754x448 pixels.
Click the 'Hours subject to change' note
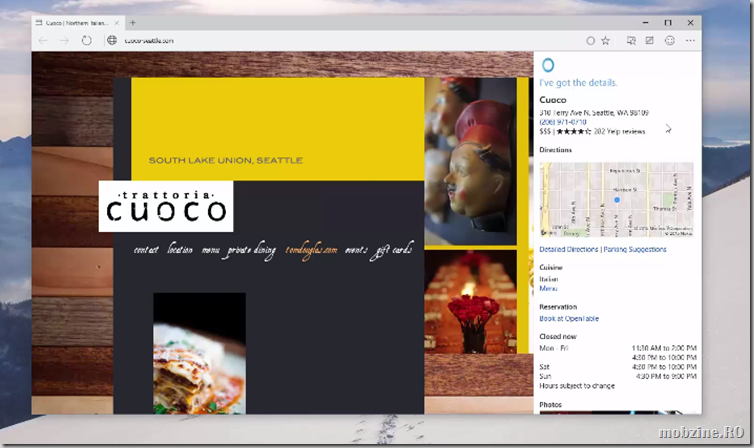(x=577, y=386)
